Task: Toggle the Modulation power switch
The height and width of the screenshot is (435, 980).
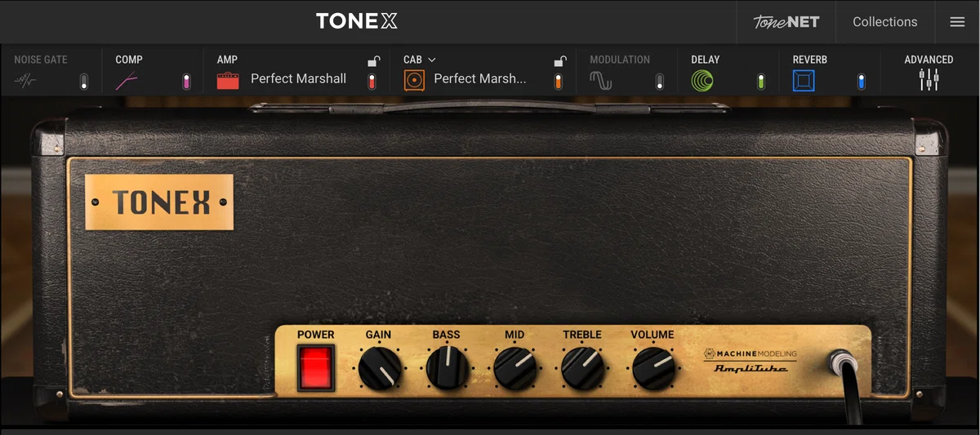Action: (x=660, y=81)
